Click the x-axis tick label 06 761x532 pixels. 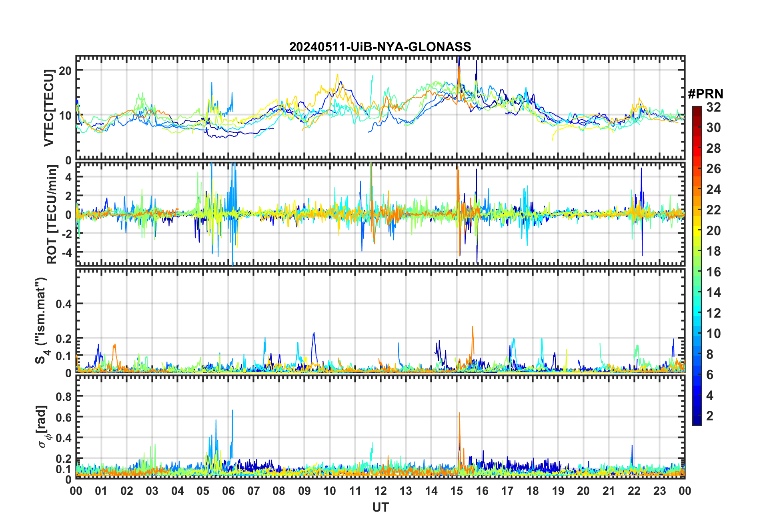[228, 491]
